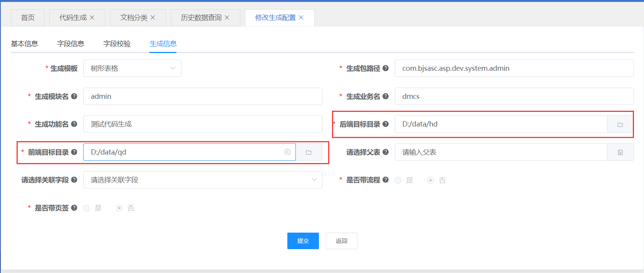Viewport: 644px width, 273px height.
Task: Click help icon next to 生成模块名
Action: 74,97
